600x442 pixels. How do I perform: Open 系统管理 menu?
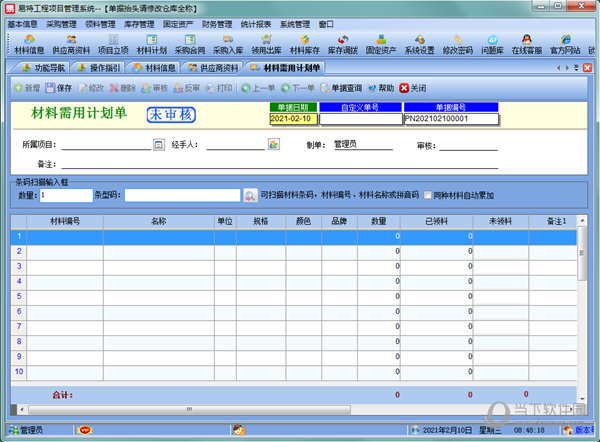pos(295,24)
